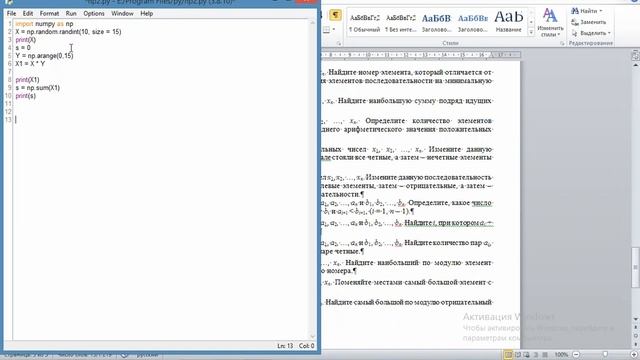The width and height of the screenshot is (640, 360).
Task: Click Заменить to replace text
Action: 589,22
